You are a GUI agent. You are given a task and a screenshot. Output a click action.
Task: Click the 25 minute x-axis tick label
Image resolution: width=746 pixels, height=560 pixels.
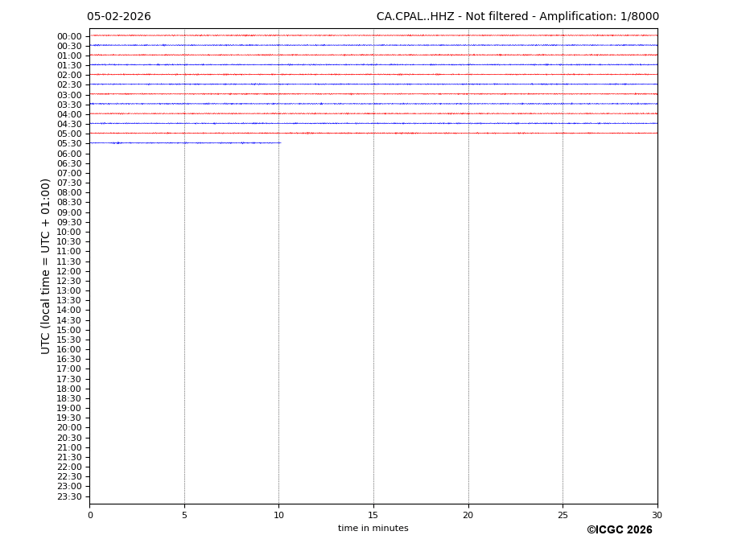[x=563, y=515]
